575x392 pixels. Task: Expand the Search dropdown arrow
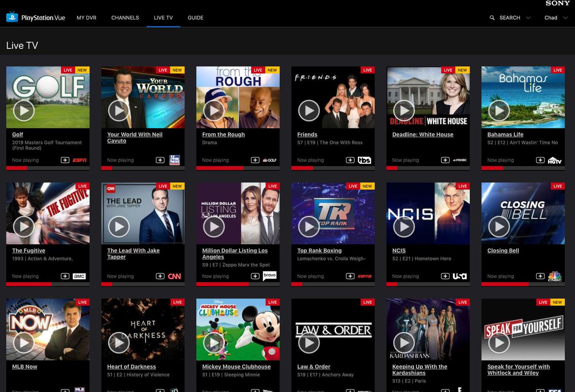point(528,18)
